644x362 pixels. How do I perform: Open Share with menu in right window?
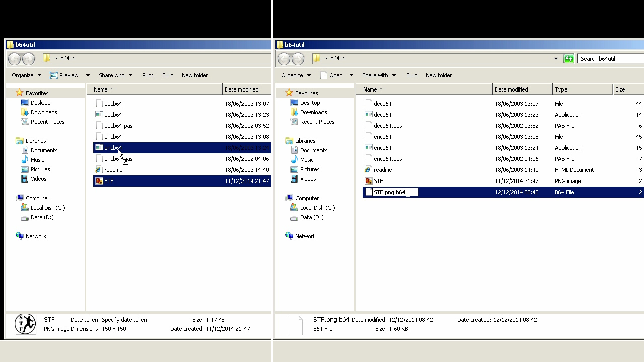(379, 75)
